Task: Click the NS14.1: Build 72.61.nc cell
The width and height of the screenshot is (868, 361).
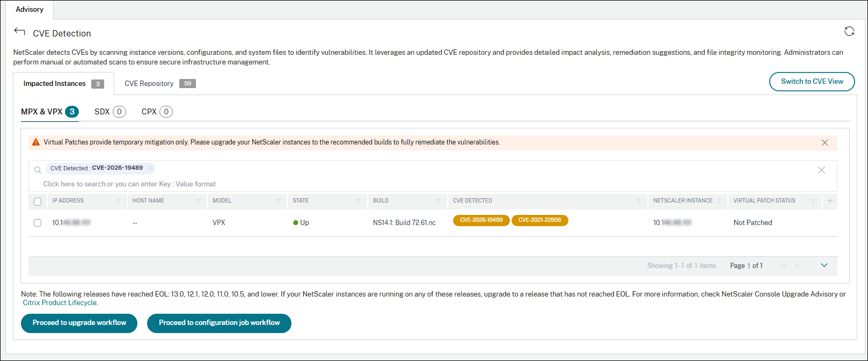Action: (x=404, y=222)
